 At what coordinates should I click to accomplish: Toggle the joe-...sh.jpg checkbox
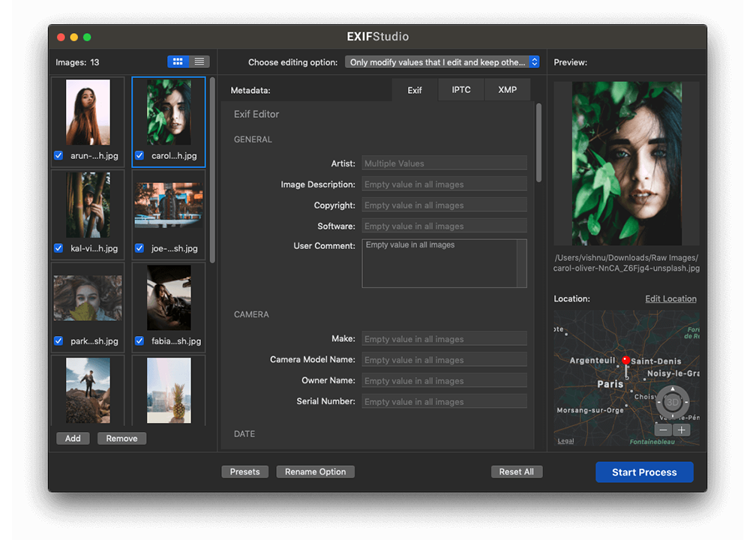click(139, 247)
